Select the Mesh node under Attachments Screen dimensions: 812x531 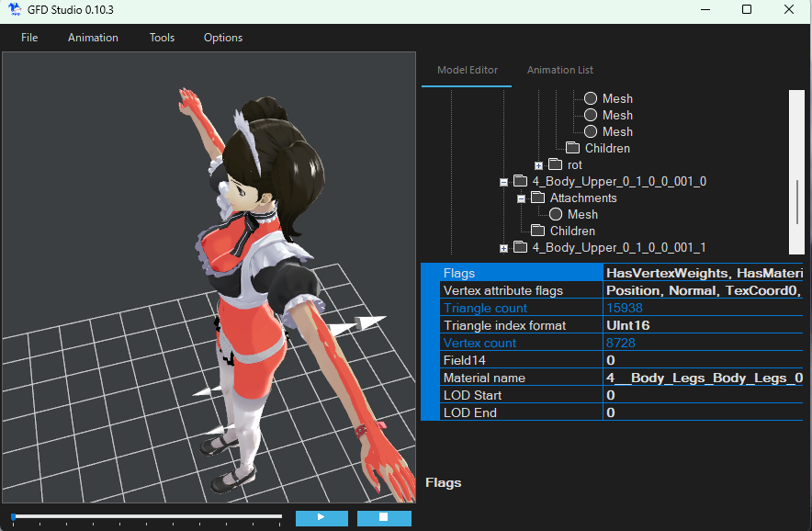click(573, 214)
